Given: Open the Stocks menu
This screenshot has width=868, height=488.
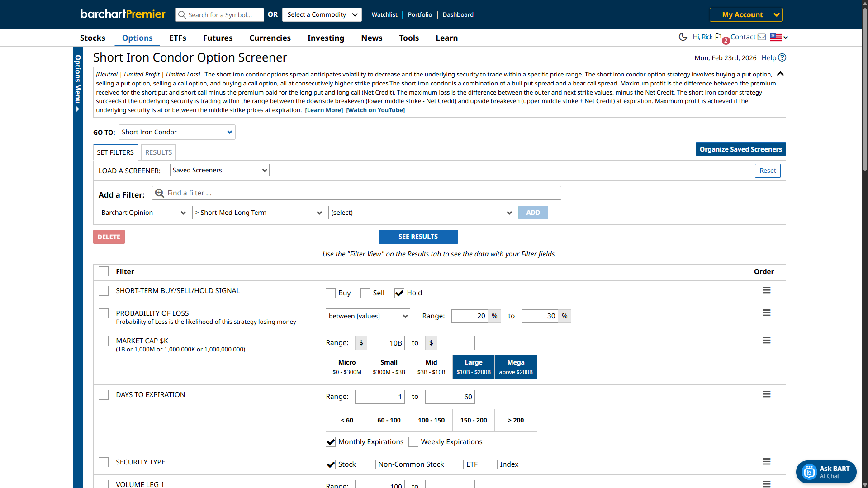Looking at the screenshot, I should 93,38.
